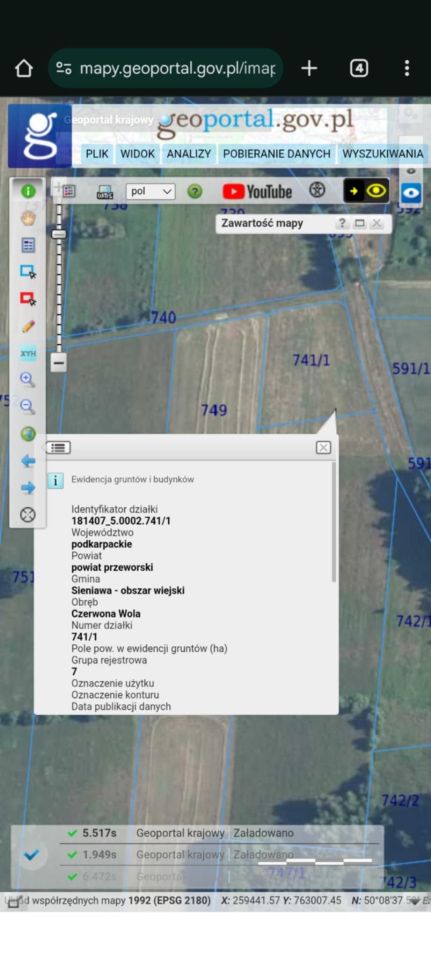This screenshot has width=431, height=960.
Task: Open the map legend list icon in top toolbar
Action: (x=69, y=192)
